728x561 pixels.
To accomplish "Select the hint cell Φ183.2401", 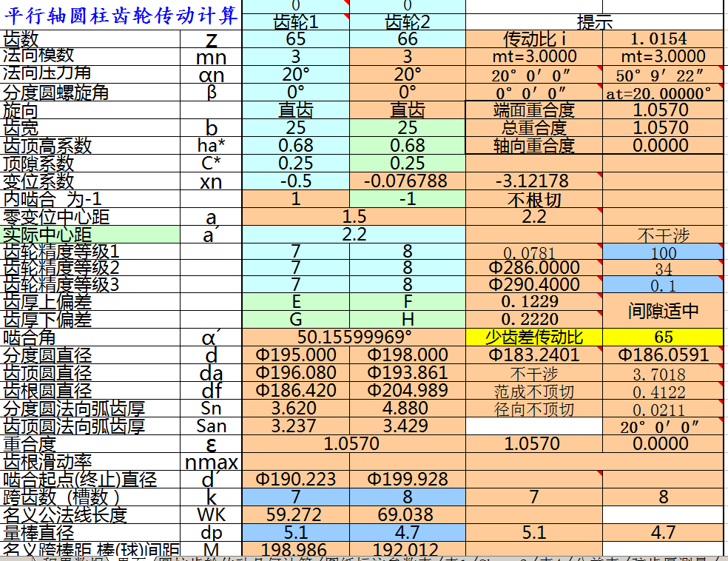I will pos(534,355).
